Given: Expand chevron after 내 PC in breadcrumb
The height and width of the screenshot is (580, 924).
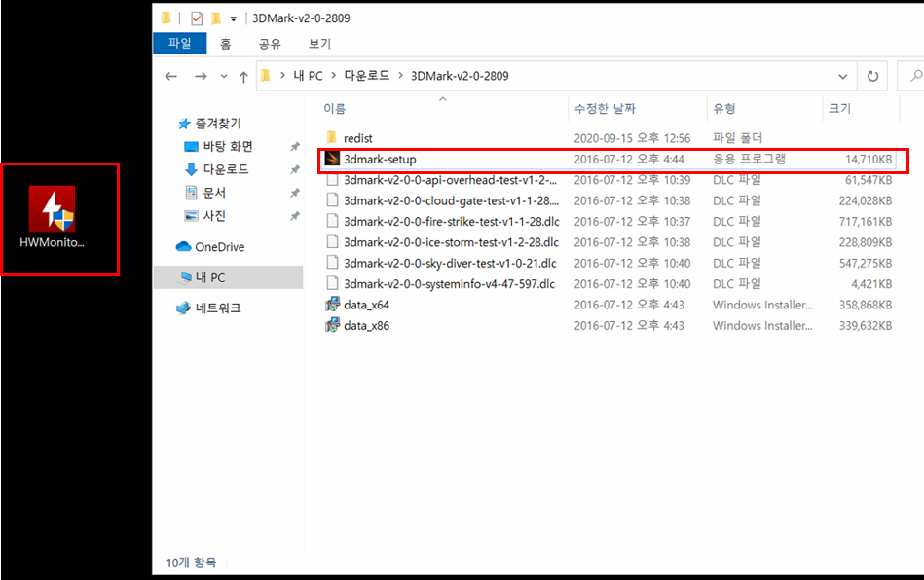Looking at the screenshot, I should [334, 75].
